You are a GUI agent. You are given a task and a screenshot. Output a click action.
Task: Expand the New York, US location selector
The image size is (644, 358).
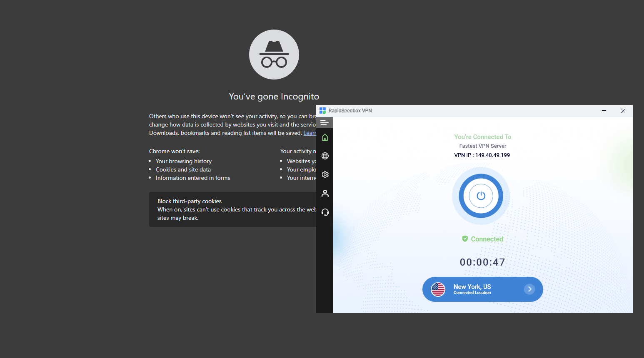click(482, 289)
